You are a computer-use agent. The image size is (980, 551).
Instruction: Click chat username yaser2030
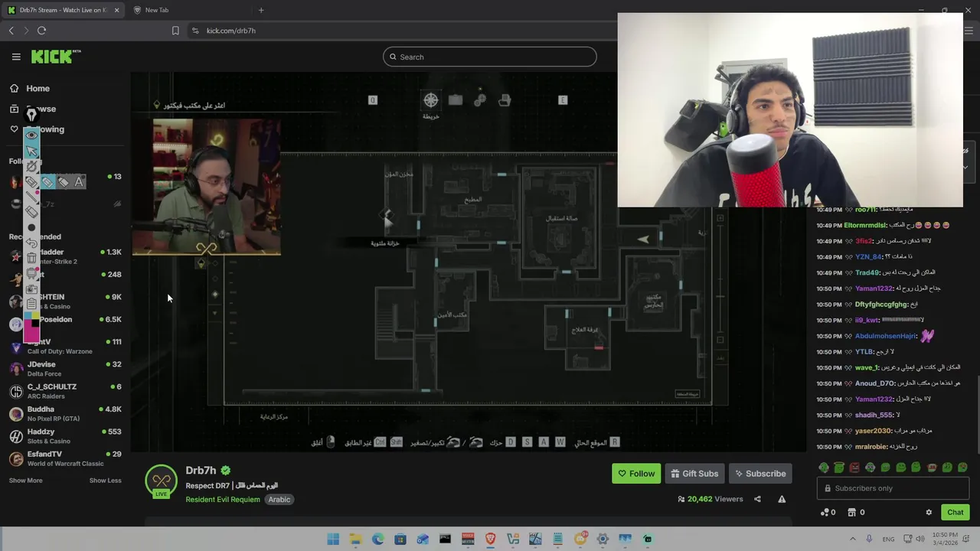click(x=873, y=431)
